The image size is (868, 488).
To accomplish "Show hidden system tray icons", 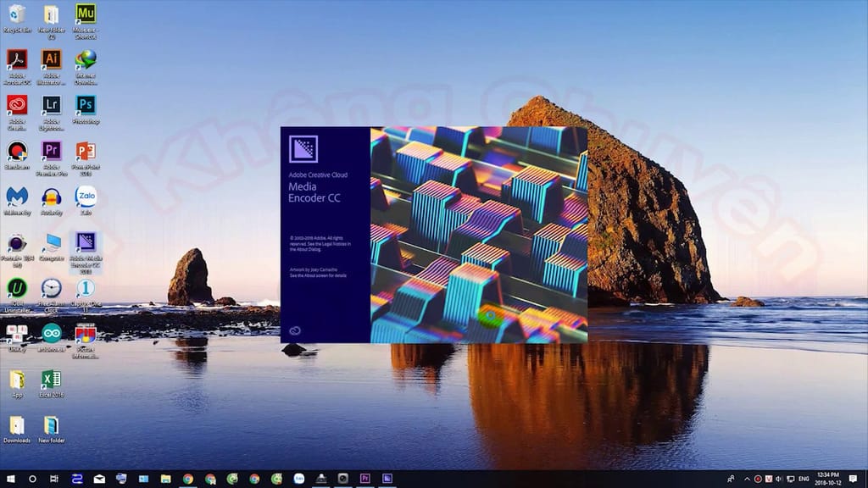I will (x=747, y=479).
